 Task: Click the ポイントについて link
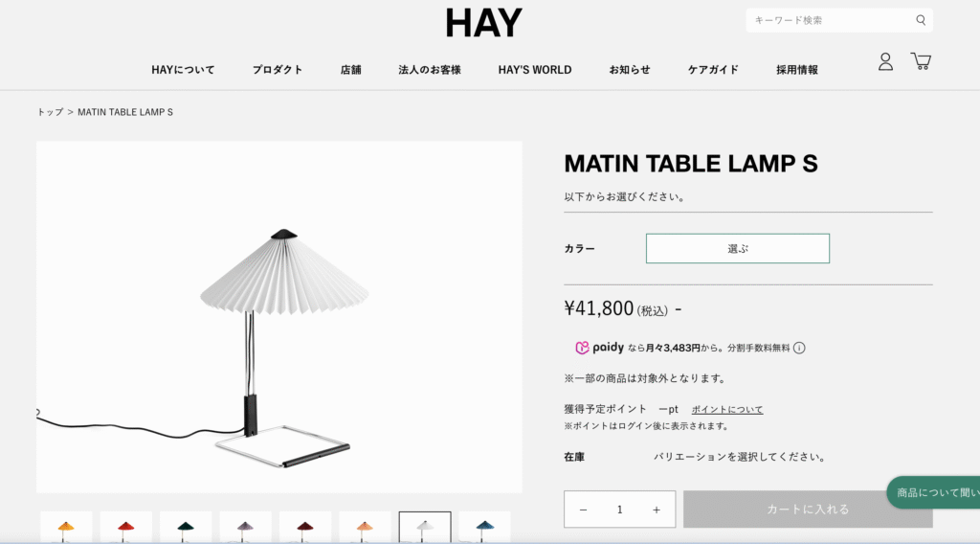click(727, 410)
